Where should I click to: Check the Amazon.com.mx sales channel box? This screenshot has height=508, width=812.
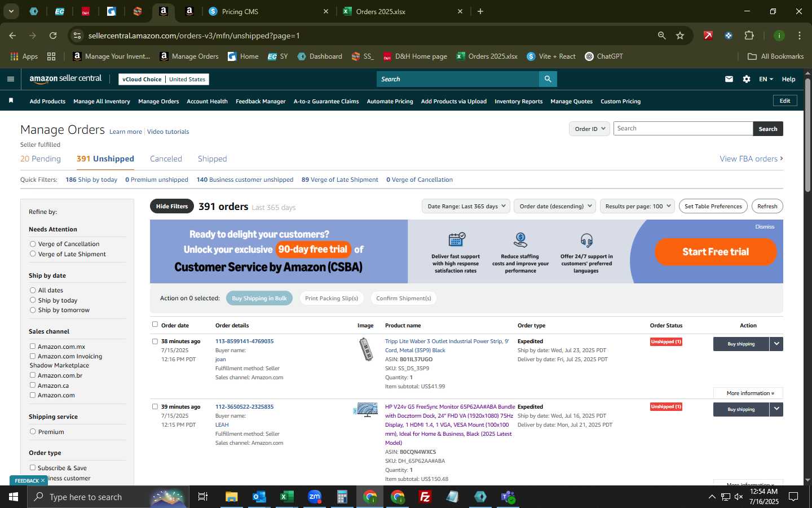(x=33, y=346)
